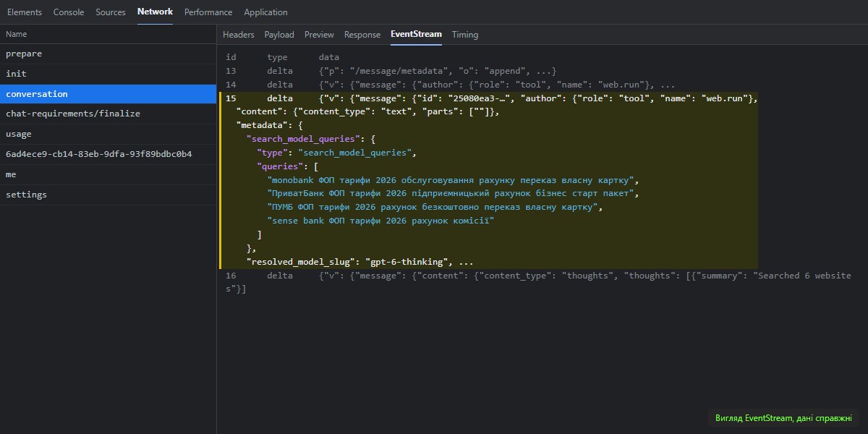The image size is (868, 434).
Task: View the Preview tab
Action: [x=319, y=35]
